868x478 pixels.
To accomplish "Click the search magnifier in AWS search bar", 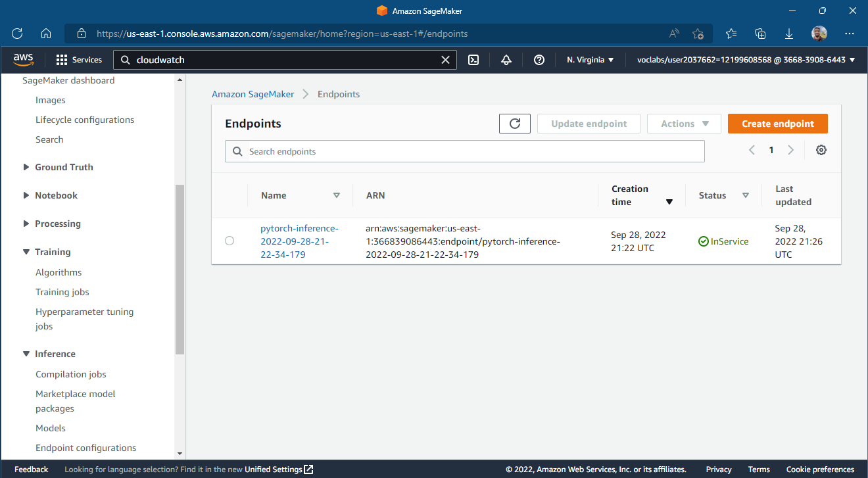I will pyautogui.click(x=126, y=60).
